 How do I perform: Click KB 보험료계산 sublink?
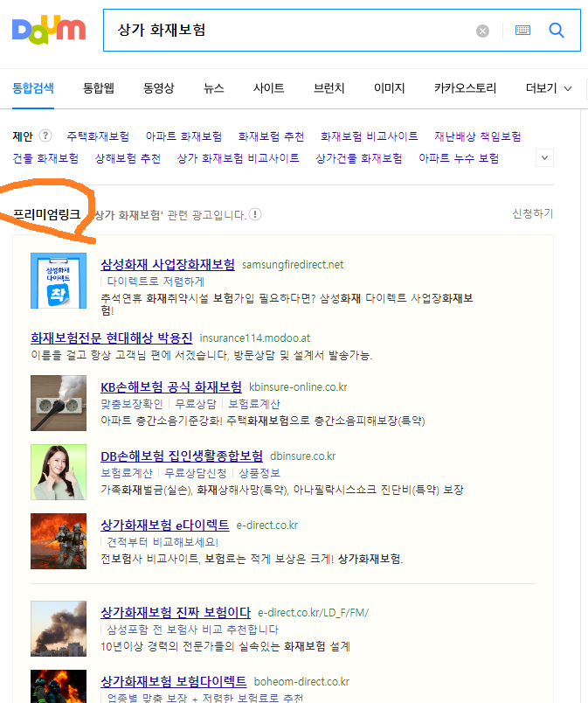254,404
